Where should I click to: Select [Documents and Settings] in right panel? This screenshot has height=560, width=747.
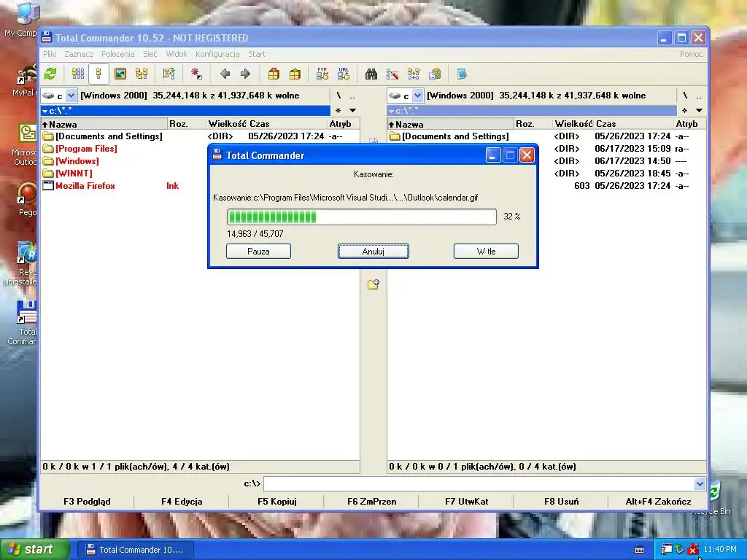pos(455,136)
